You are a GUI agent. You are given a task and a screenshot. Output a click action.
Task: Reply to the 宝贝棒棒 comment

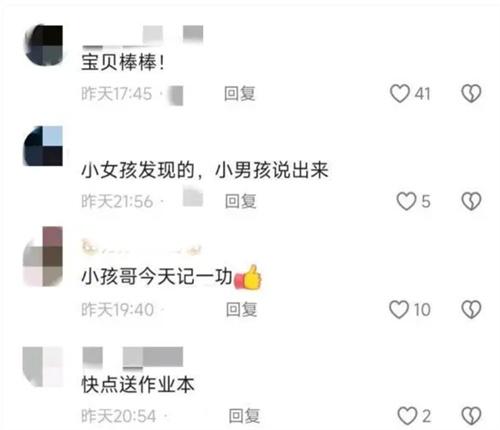[x=240, y=94]
